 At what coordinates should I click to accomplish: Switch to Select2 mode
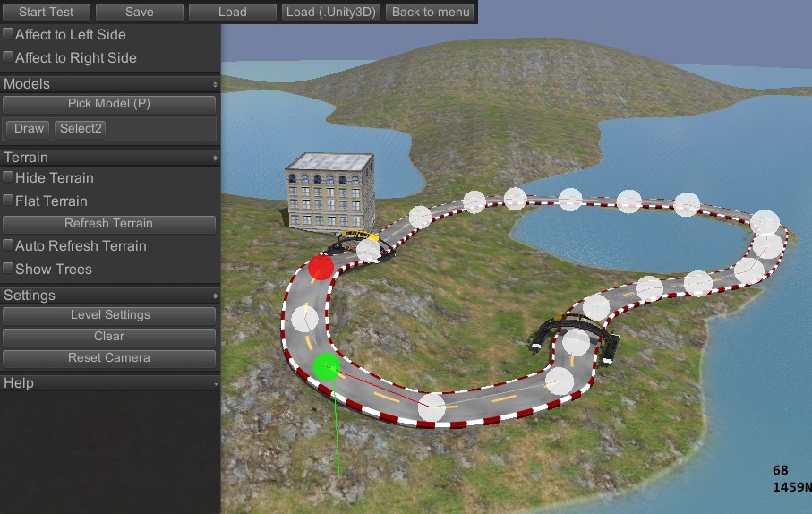coord(81,129)
